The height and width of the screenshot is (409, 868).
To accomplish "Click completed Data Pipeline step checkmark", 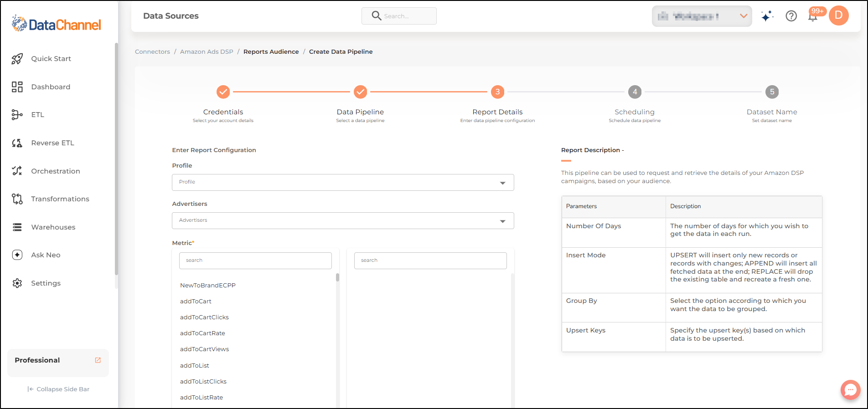I will 360,92.
